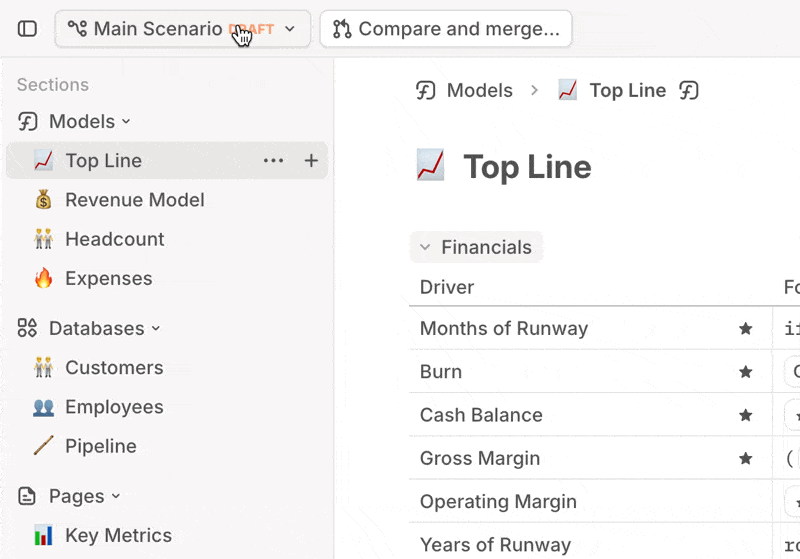The height and width of the screenshot is (559, 800).
Task: Click the three-dot menu for Top Line
Action: point(273,161)
